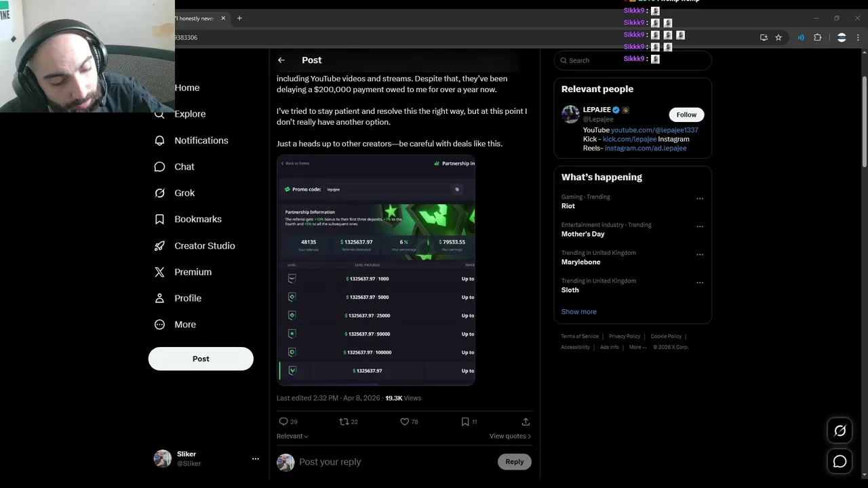Viewport: 868px width, 488px height.
Task: Click the reply icon with 29 replies
Action: (284, 422)
